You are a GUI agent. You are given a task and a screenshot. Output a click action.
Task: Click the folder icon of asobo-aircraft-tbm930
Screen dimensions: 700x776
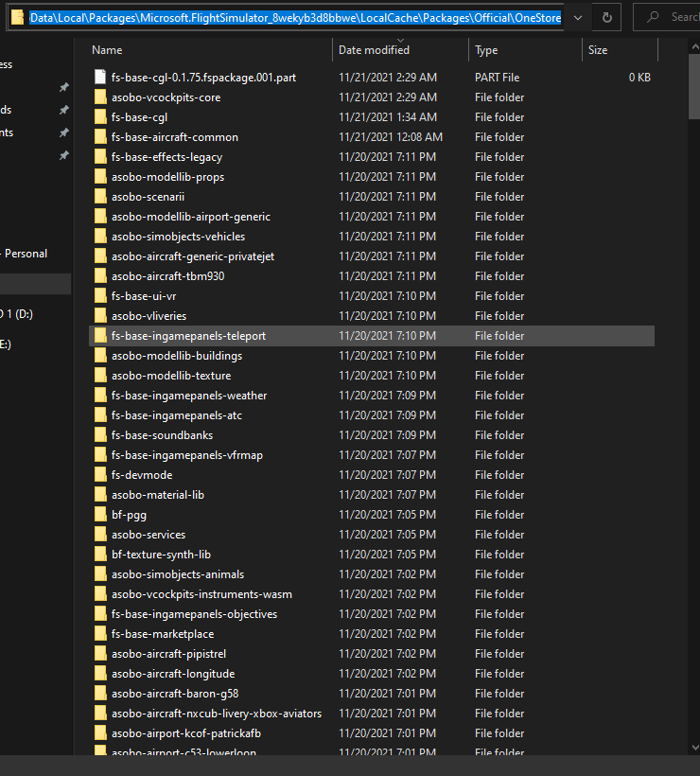(101, 276)
